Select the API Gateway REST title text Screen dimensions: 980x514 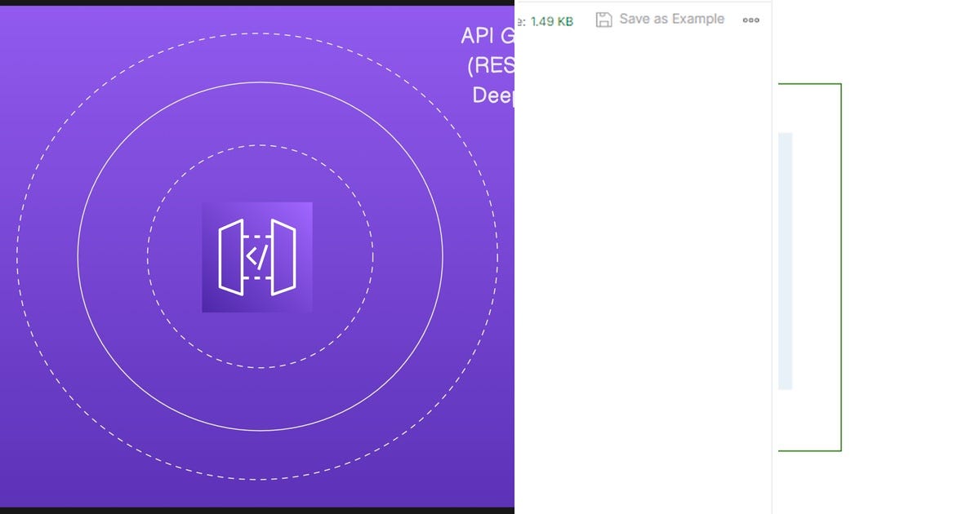[488, 65]
